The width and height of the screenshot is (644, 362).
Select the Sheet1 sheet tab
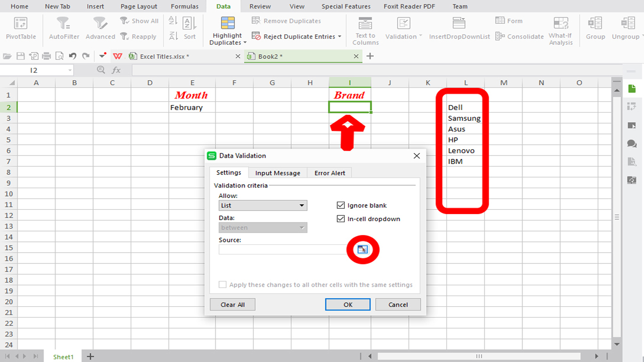pyautogui.click(x=63, y=357)
